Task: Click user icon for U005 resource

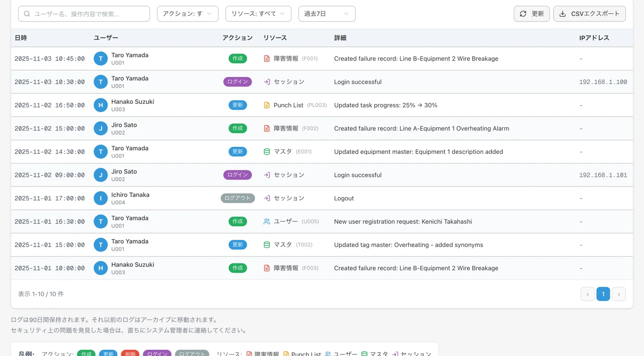Action: click(267, 222)
